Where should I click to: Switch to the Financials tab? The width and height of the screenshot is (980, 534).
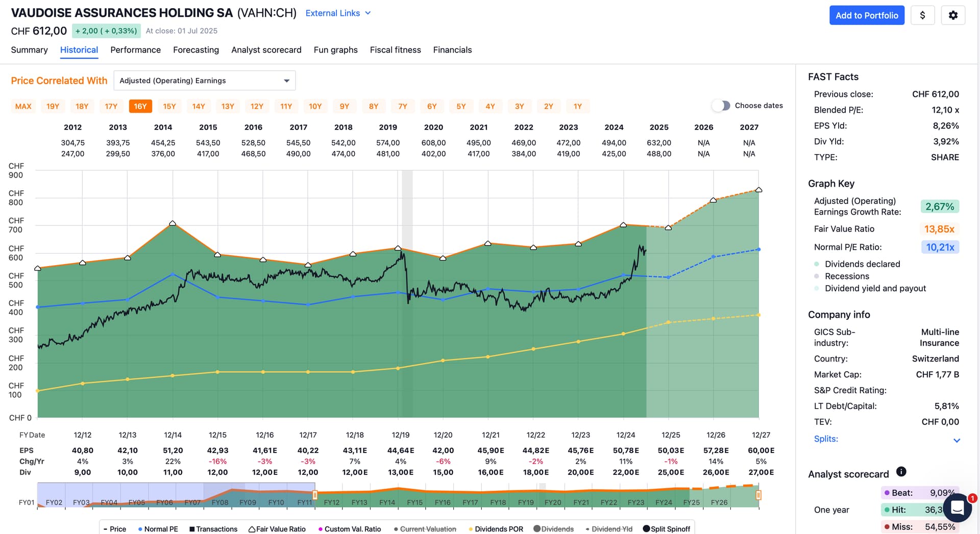[x=453, y=50]
